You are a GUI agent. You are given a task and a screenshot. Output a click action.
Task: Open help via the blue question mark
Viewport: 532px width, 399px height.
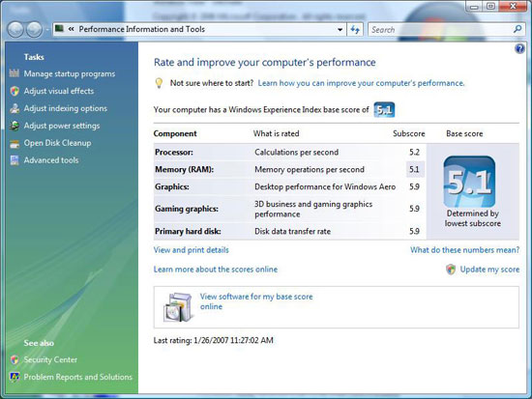pos(519,48)
